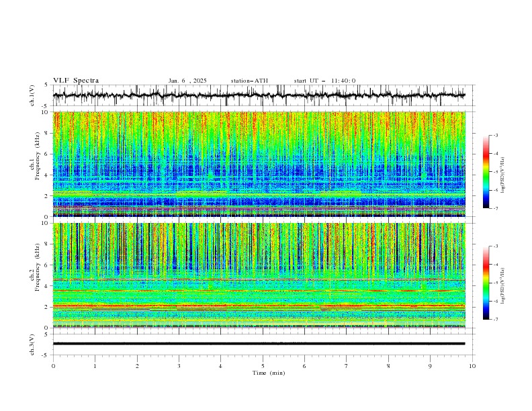Click the 'VLF Spectra' title text
Image resolution: width=532 pixels, height=411 pixels.
[x=76, y=81]
